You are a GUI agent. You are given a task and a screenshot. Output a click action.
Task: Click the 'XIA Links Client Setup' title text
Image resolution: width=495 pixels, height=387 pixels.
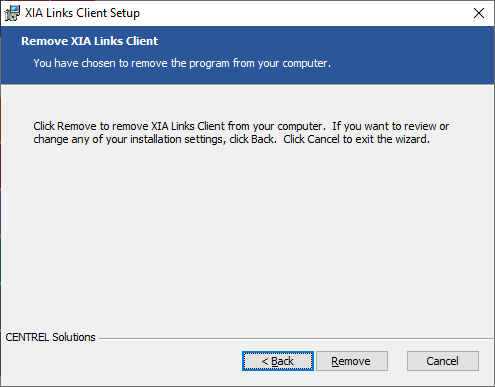pyautogui.click(x=82, y=13)
